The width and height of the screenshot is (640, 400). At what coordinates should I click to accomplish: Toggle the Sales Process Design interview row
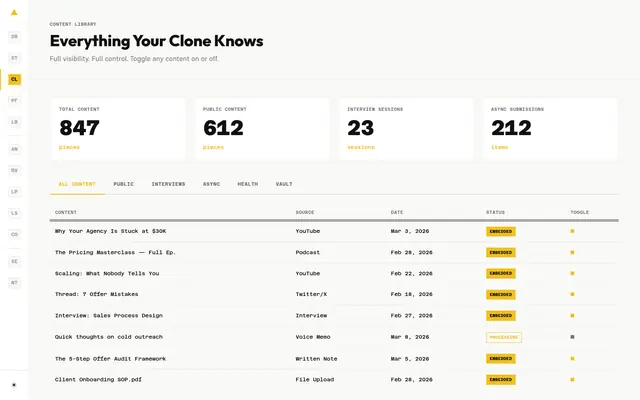(x=572, y=316)
